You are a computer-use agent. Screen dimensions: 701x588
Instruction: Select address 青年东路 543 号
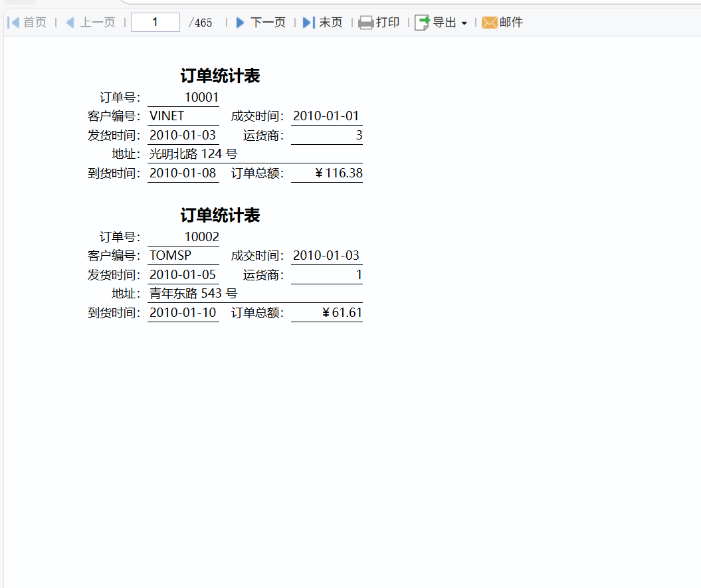tap(193, 294)
